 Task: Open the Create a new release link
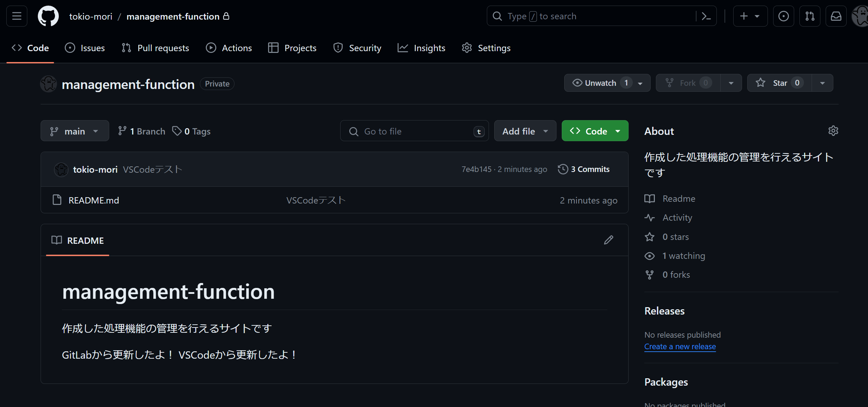pyautogui.click(x=680, y=346)
